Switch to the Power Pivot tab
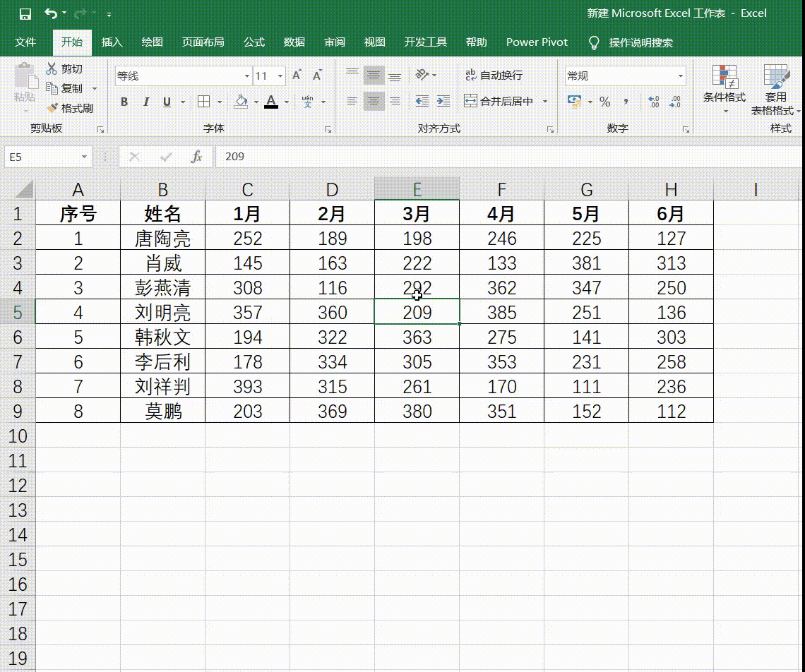This screenshot has height=672, width=805. (x=537, y=42)
